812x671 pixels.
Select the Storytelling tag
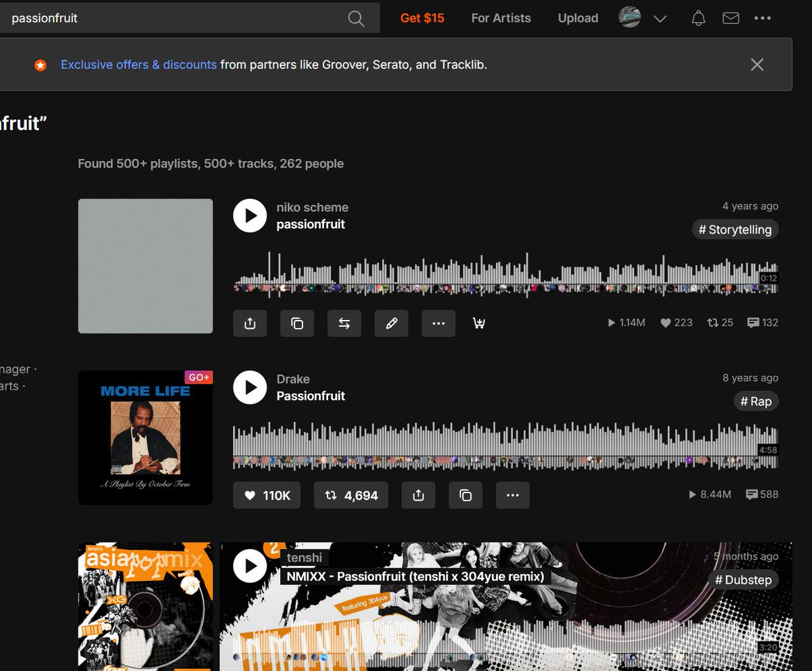tap(735, 230)
